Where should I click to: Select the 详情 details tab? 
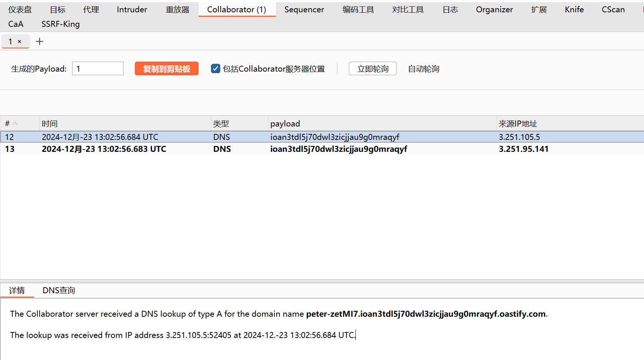coord(17,290)
